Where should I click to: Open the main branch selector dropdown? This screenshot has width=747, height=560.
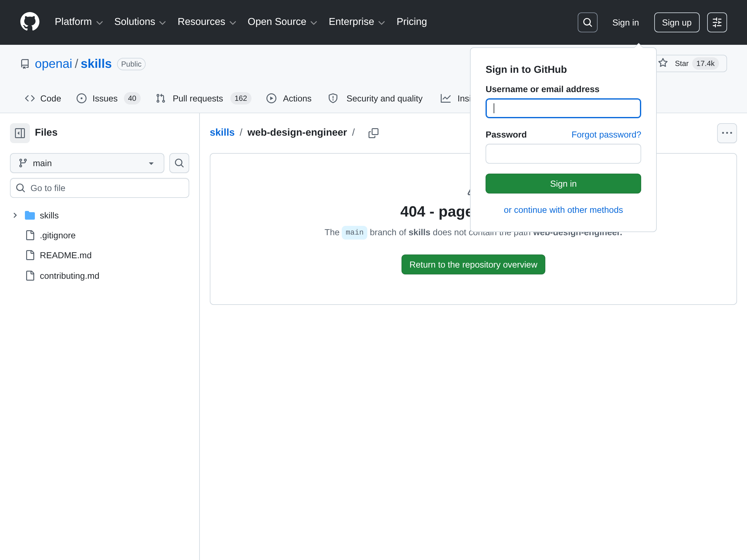[x=87, y=163]
